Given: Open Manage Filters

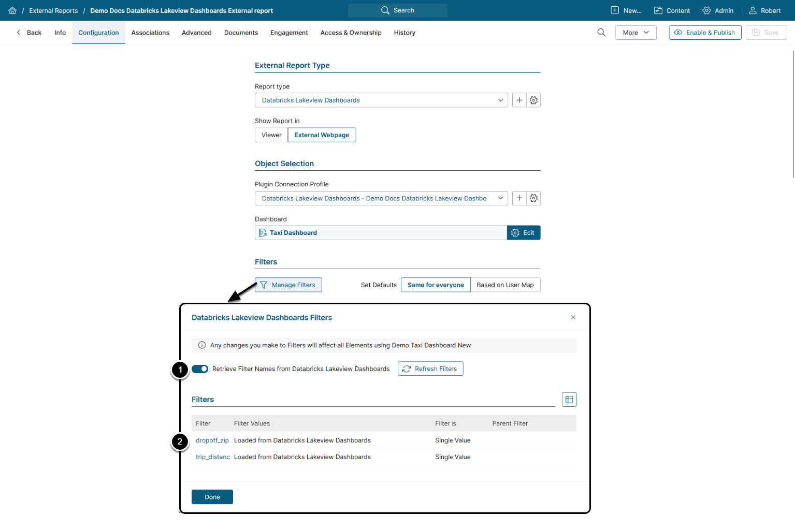Looking at the screenshot, I should click(x=288, y=285).
